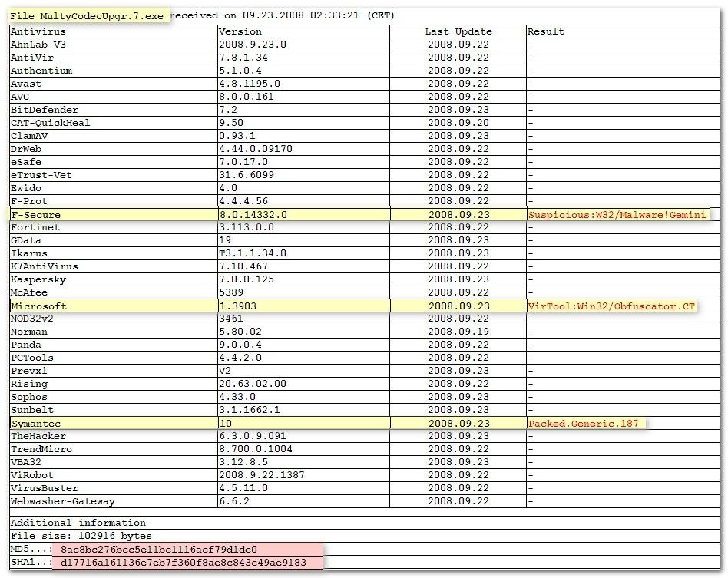Click the Result column header

[x=545, y=31]
